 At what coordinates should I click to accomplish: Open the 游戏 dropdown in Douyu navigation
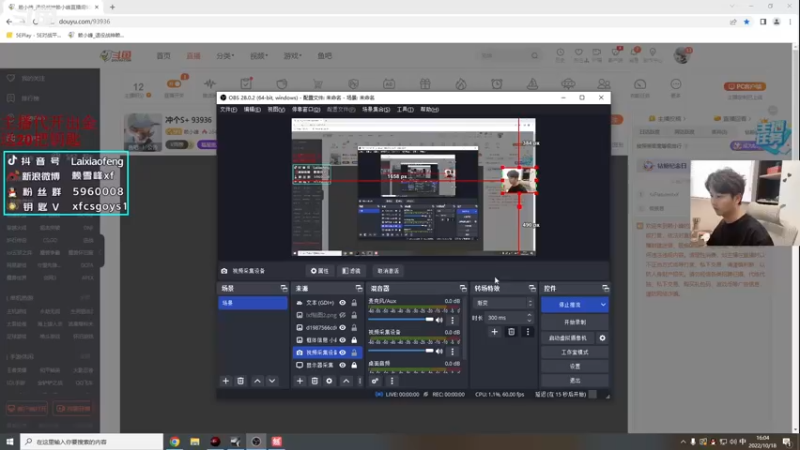click(x=292, y=56)
